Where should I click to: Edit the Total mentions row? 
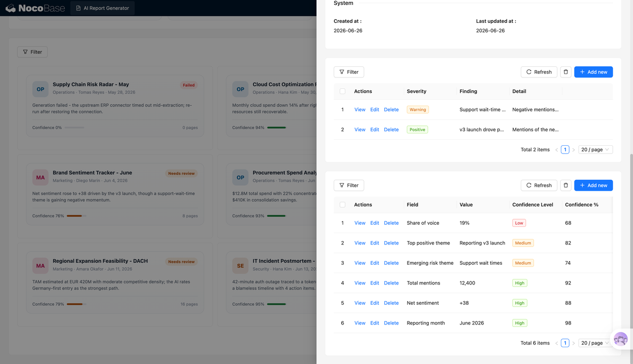click(374, 283)
